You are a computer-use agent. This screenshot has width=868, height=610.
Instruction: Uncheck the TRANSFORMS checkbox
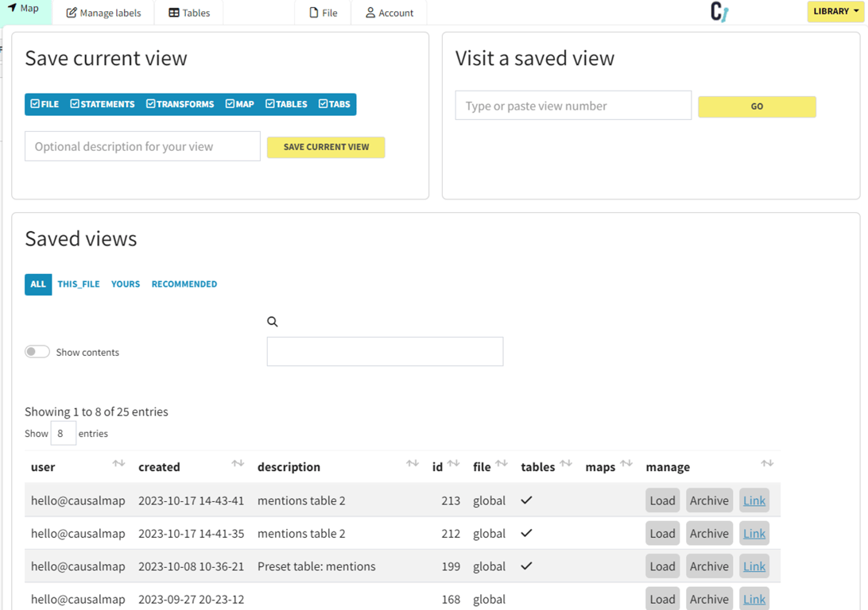pos(151,104)
